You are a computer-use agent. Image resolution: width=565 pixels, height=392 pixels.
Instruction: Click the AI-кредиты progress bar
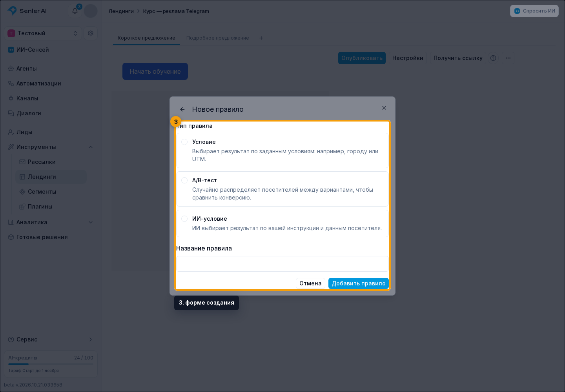pos(51,364)
